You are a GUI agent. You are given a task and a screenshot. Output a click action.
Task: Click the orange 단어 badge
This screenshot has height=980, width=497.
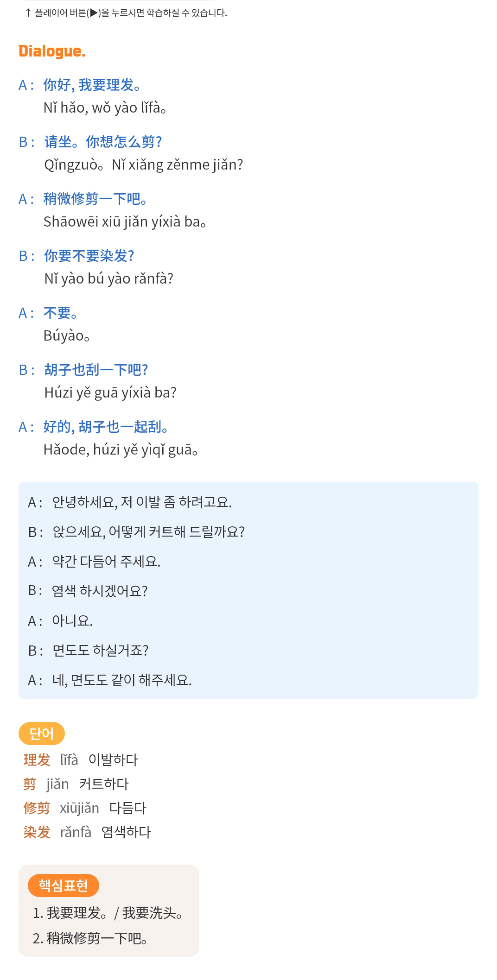(42, 733)
